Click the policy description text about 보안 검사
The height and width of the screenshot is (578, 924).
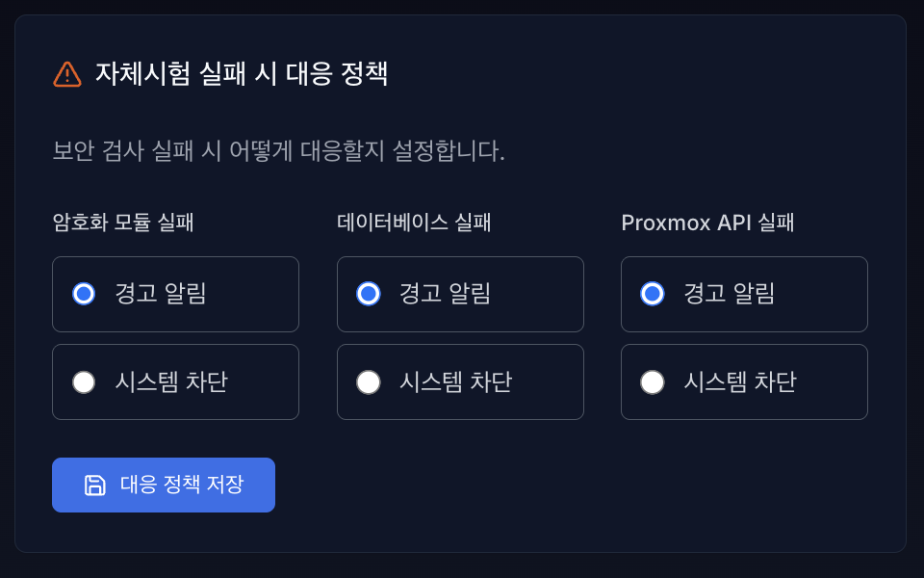coord(280,148)
